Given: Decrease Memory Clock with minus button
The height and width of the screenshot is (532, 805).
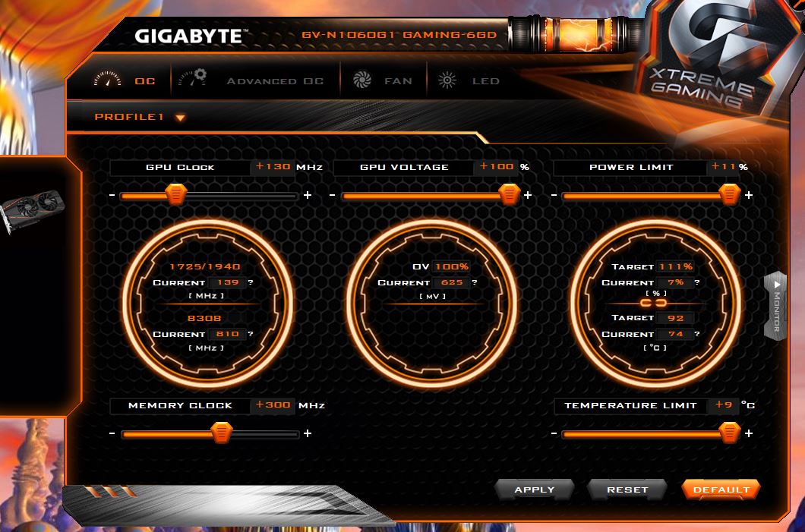Looking at the screenshot, I should 112,434.
